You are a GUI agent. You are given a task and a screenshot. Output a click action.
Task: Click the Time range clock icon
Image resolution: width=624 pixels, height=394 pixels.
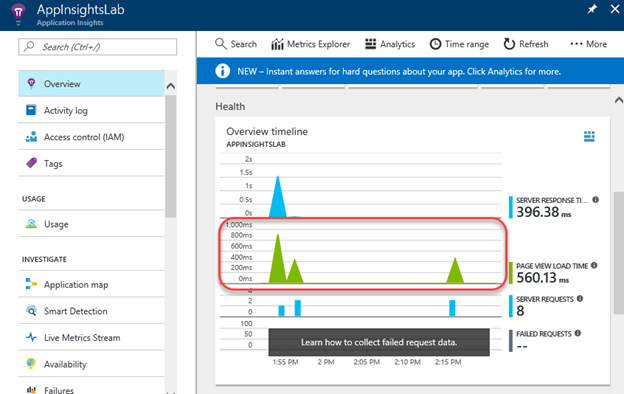tap(435, 44)
